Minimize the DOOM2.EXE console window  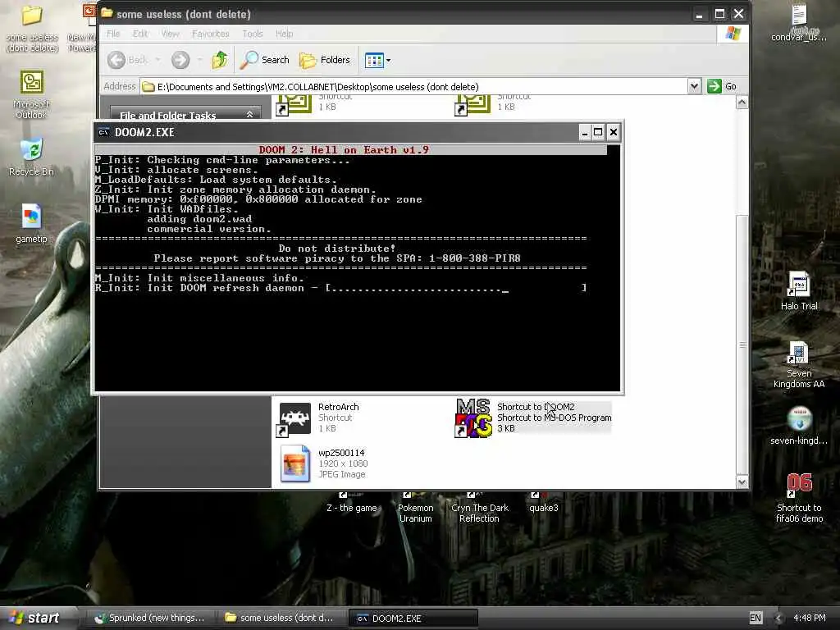tap(584, 132)
